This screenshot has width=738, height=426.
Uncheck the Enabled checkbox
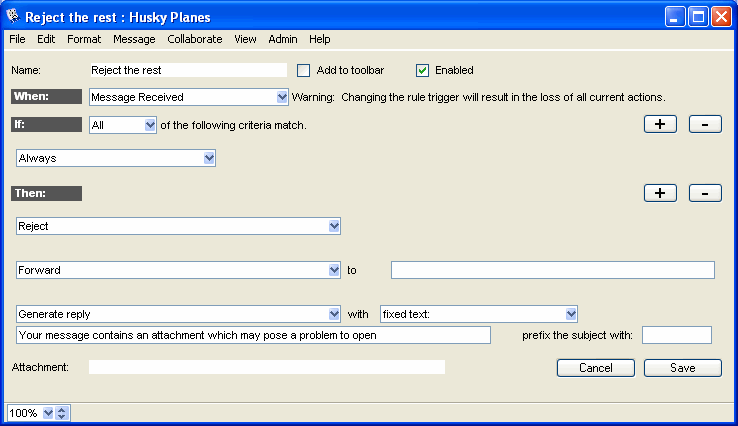(x=422, y=70)
